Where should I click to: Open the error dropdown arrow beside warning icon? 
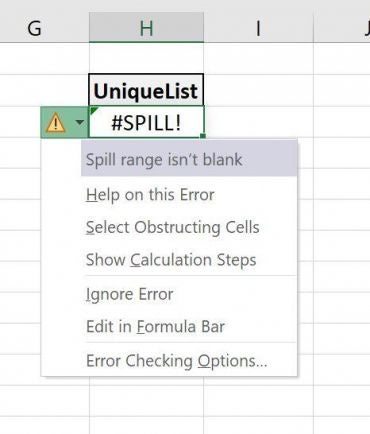point(80,122)
